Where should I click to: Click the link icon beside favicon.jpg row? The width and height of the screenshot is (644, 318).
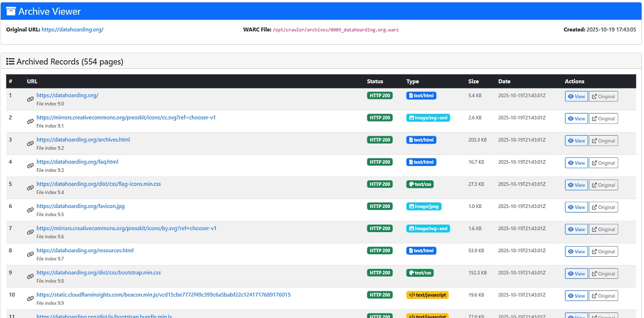[x=30, y=210]
